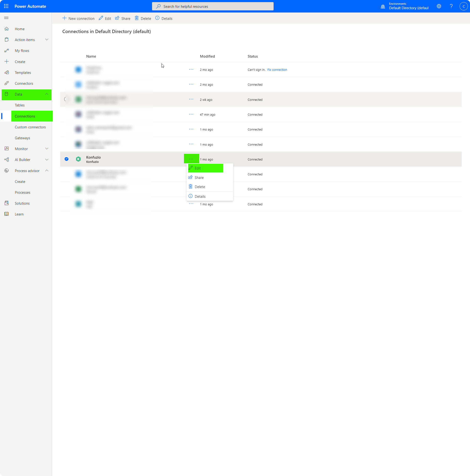Uncheck the Konfuzio row checkbox
470x476 pixels.
tap(67, 159)
